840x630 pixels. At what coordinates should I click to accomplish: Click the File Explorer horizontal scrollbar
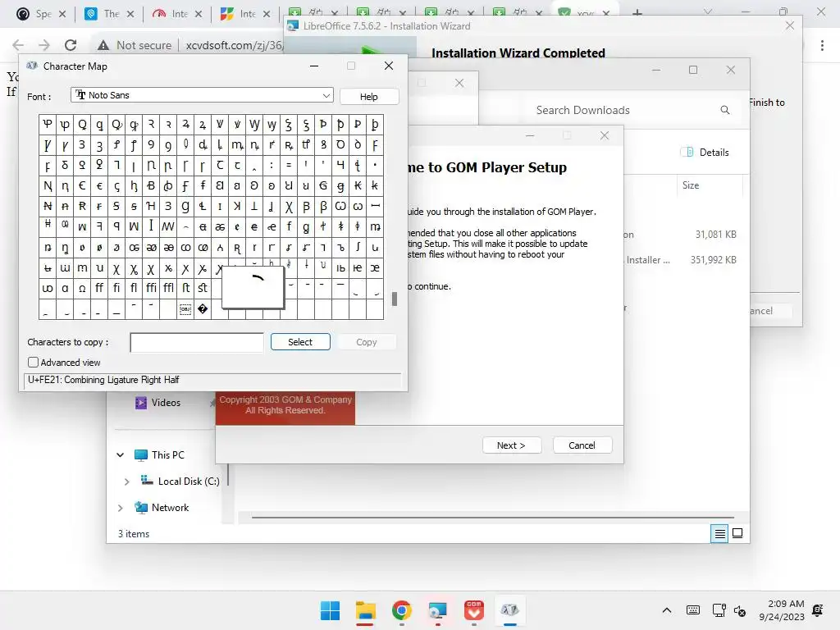[492, 518]
